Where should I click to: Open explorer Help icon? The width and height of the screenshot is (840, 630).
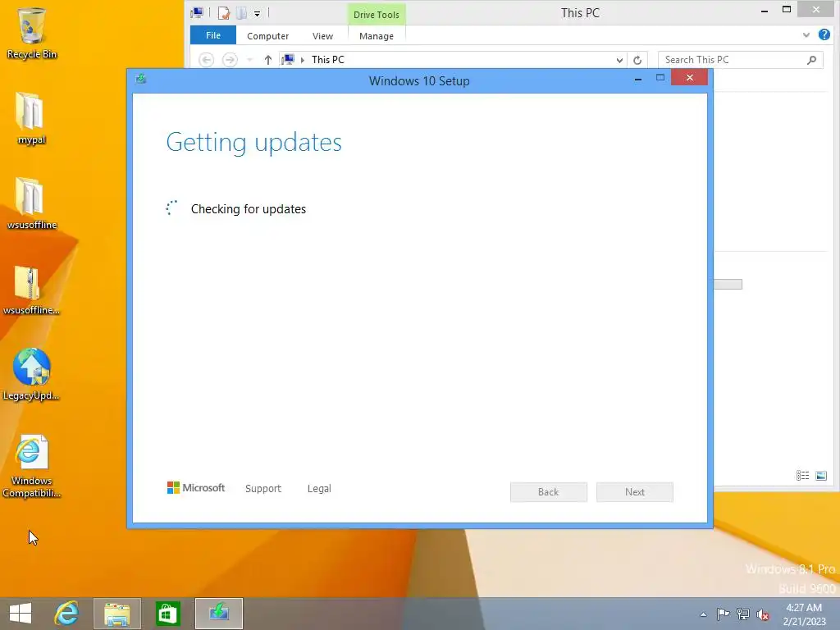pos(824,34)
